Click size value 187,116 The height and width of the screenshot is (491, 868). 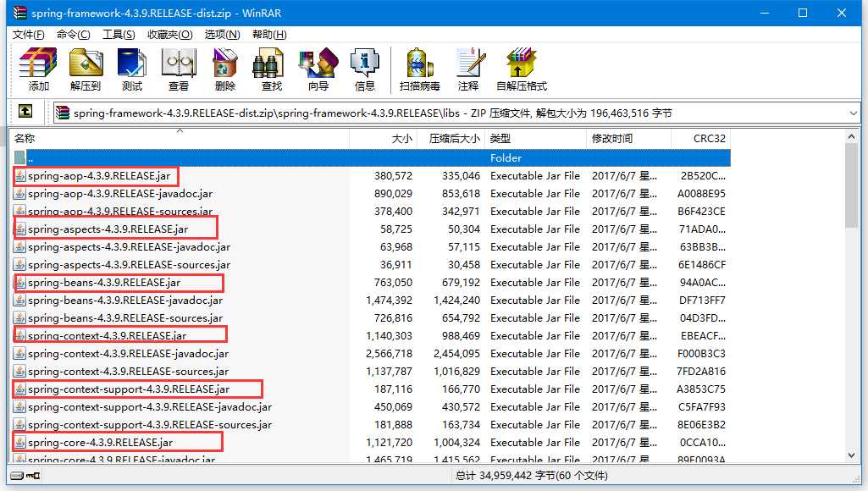pos(393,389)
